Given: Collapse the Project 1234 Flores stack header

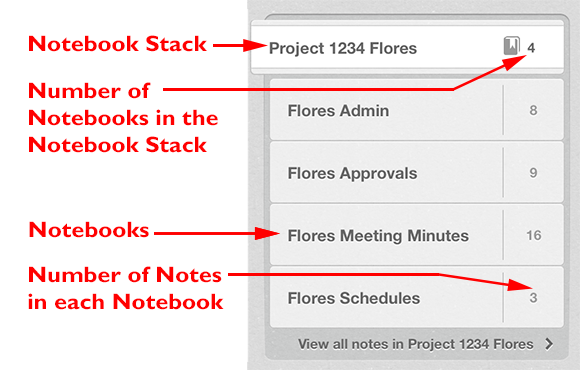Looking at the screenshot, I should (x=407, y=47).
